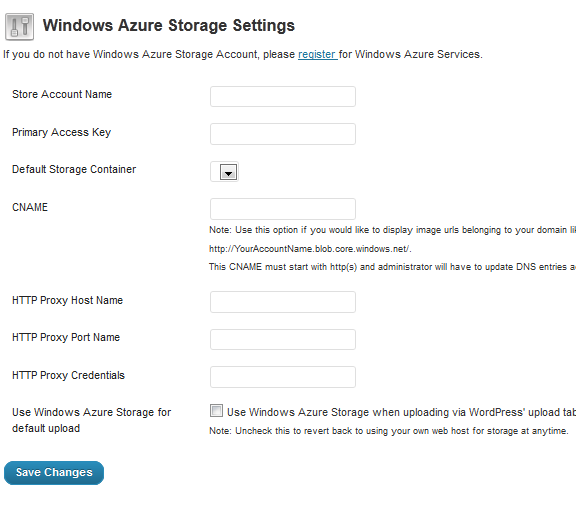The width and height of the screenshot is (576, 522).
Task: Focus the Store Account Name field
Action: point(282,97)
